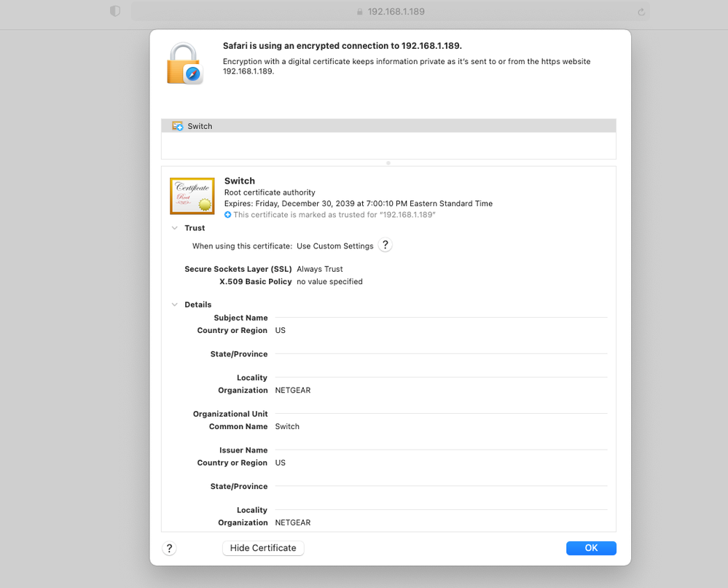Confirm the dialog with OK
Screen dimensions: 728x588
[x=591, y=548]
